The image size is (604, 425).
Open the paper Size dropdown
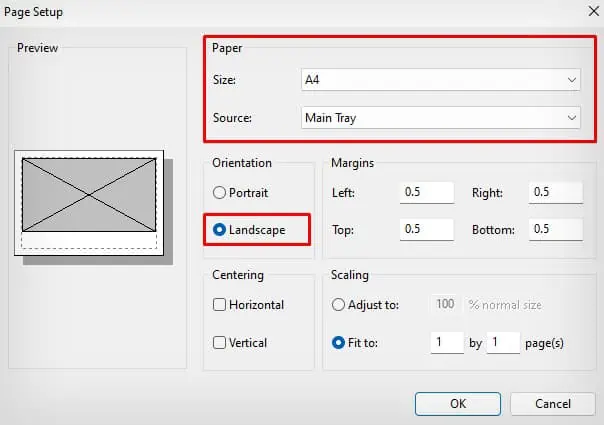(x=441, y=80)
